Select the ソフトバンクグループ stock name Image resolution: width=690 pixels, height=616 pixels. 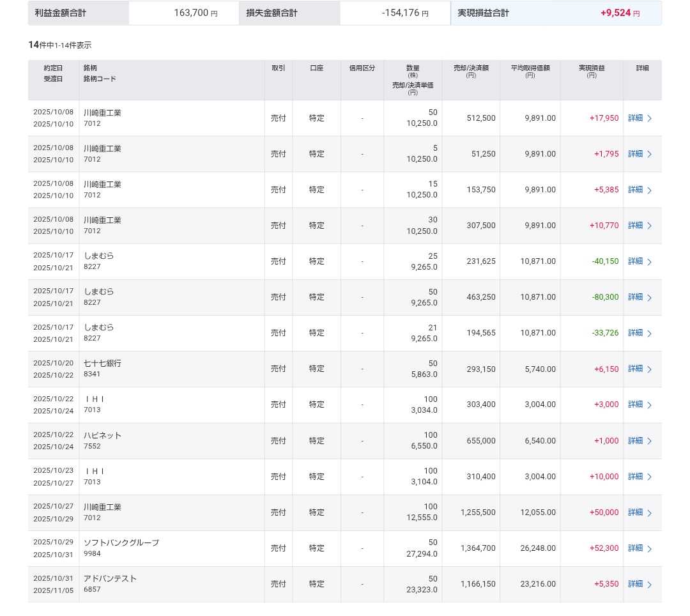tap(121, 543)
